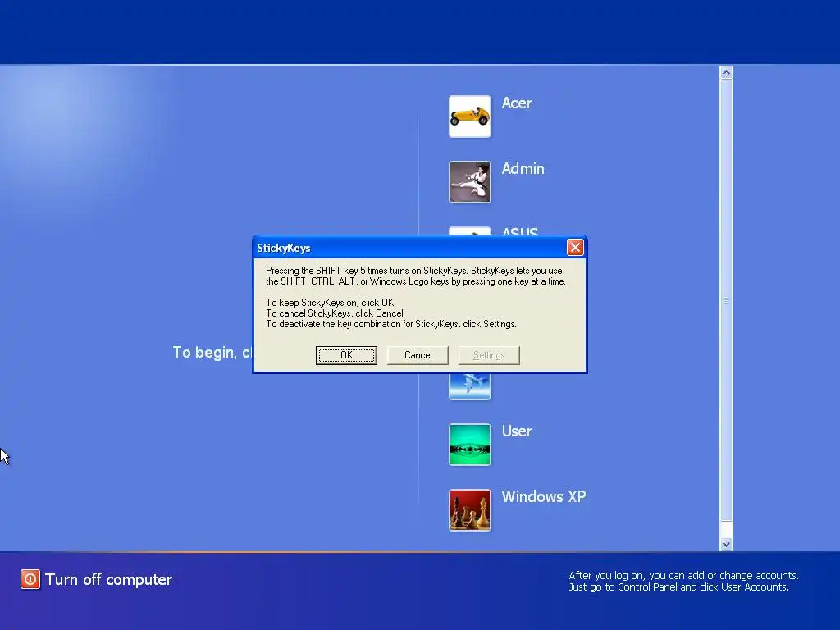Image resolution: width=840 pixels, height=630 pixels.
Task: Click the partially hidden ASUS account name
Action: pyautogui.click(x=519, y=231)
